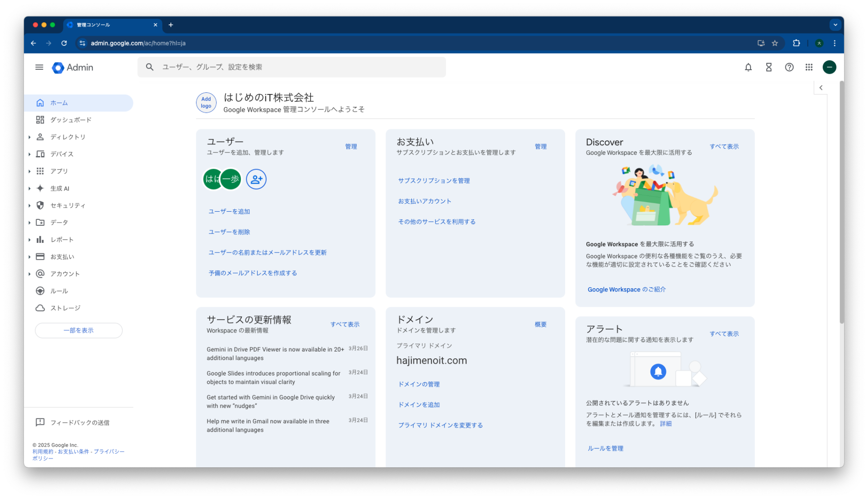
Task: Open ストレージ in the sidebar
Action: click(79, 308)
